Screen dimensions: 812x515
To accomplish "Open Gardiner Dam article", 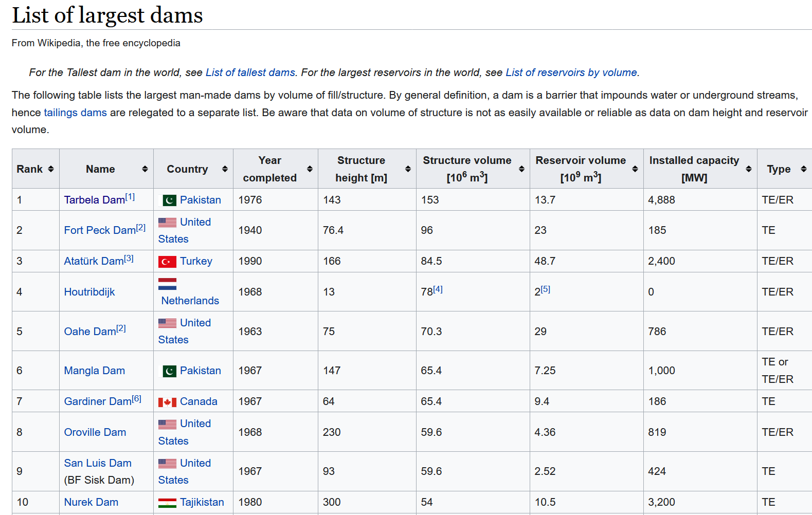I will coord(98,401).
